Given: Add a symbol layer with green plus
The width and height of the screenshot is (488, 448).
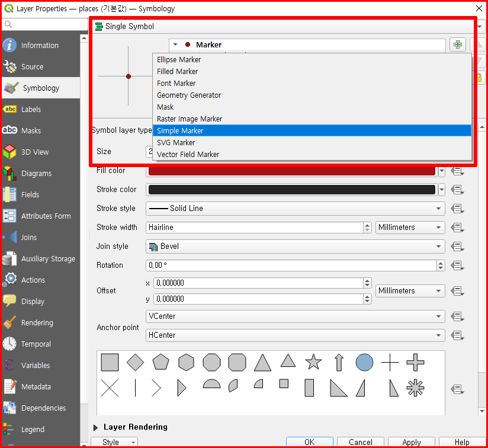Looking at the screenshot, I should tap(457, 44).
